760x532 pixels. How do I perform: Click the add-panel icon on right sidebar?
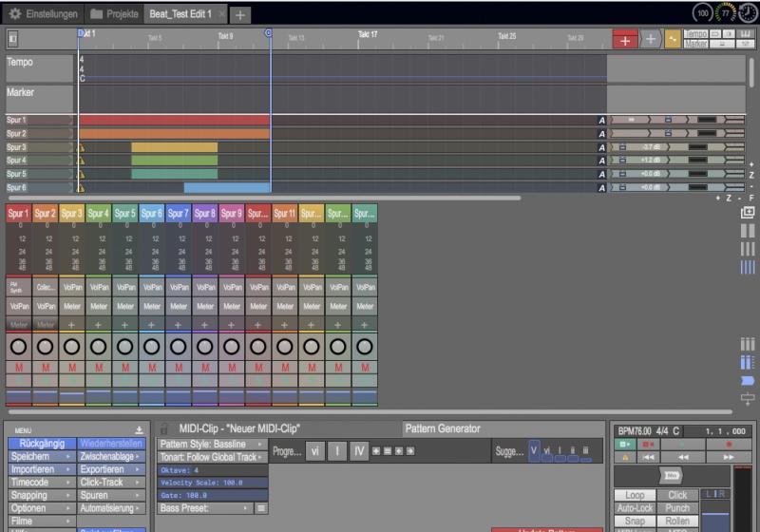pyautogui.click(x=748, y=212)
